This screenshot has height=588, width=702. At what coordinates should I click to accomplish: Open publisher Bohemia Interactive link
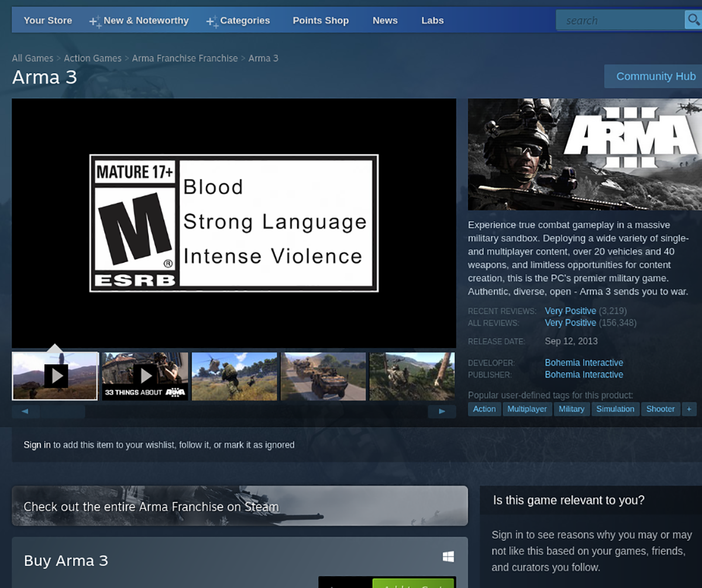coord(584,374)
